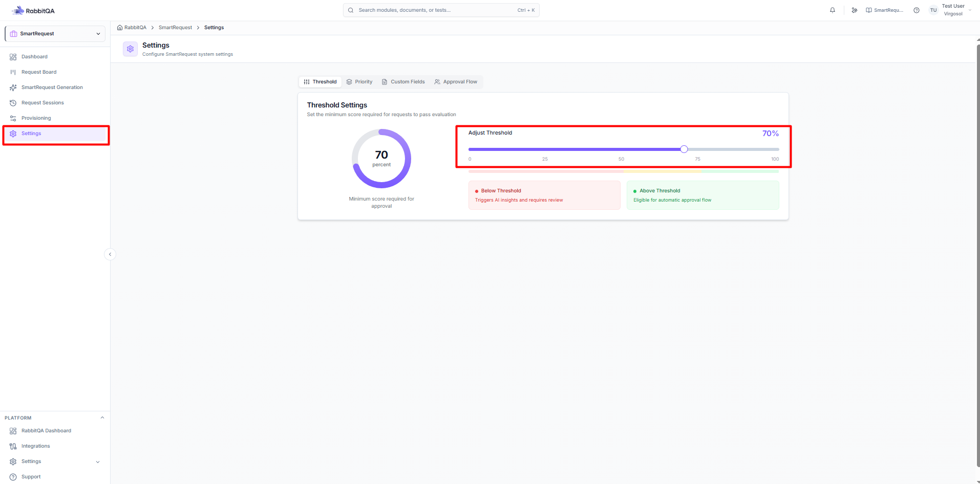Click the RabbitQA logo
980x484 pixels.
coord(33,10)
